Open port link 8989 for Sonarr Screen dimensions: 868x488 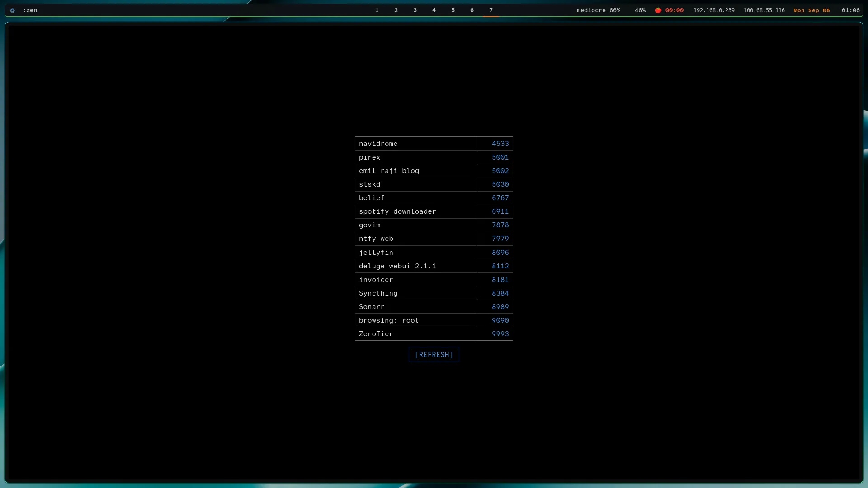(x=500, y=307)
